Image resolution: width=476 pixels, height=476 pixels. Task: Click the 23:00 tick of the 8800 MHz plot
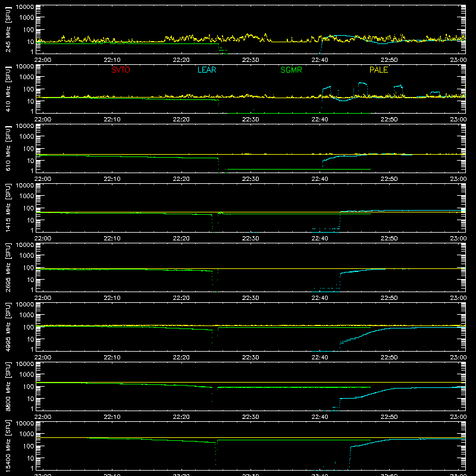pyautogui.click(x=458, y=417)
